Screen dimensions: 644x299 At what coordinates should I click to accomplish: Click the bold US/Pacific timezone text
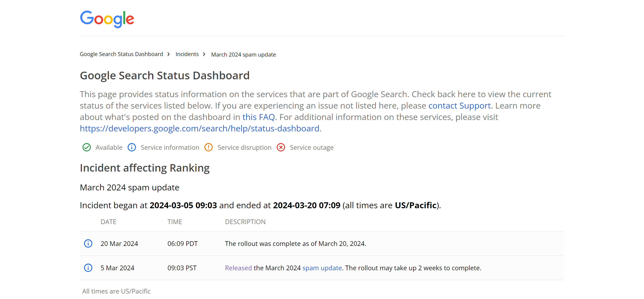415,205
